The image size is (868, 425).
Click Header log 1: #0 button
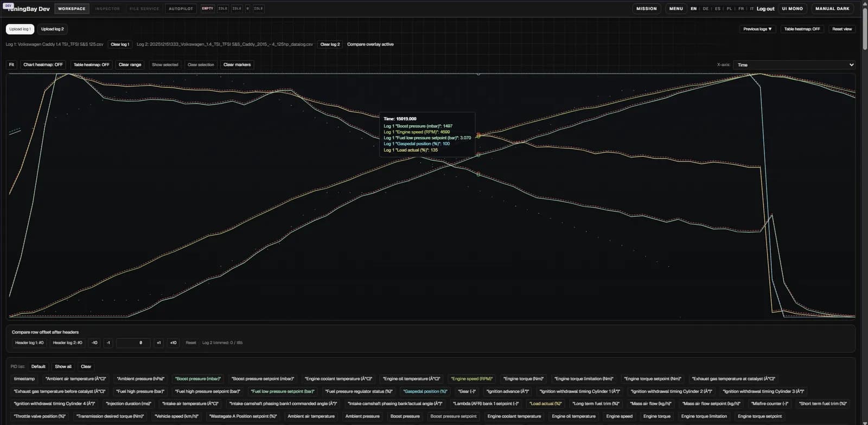point(29,343)
